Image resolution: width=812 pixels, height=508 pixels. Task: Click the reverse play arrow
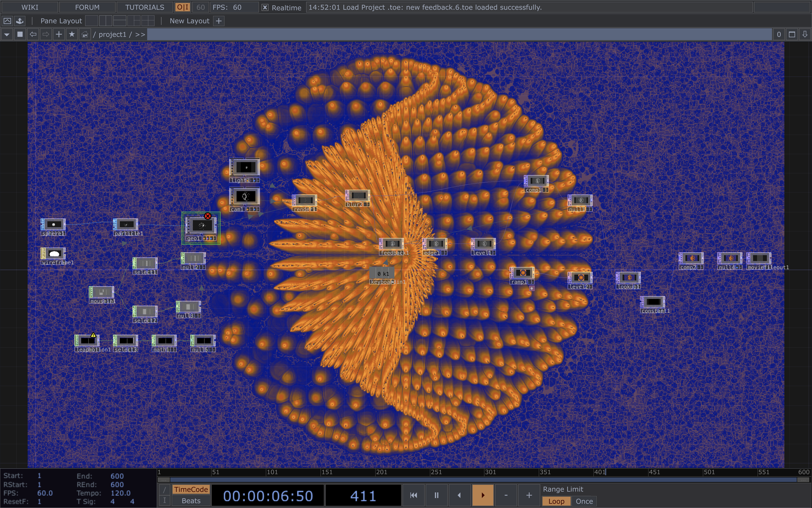pyautogui.click(x=459, y=495)
